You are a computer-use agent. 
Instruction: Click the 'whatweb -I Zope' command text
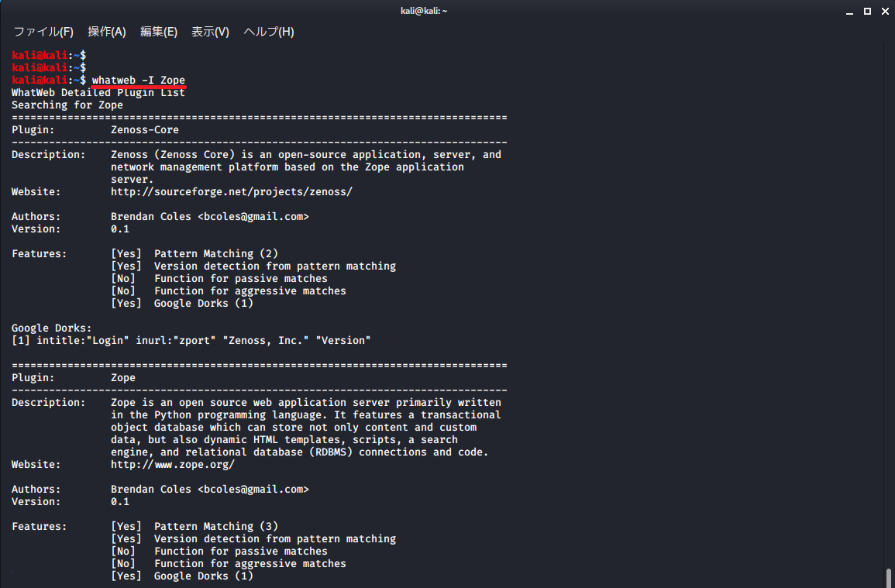pyautogui.click(x=139, y=80)
